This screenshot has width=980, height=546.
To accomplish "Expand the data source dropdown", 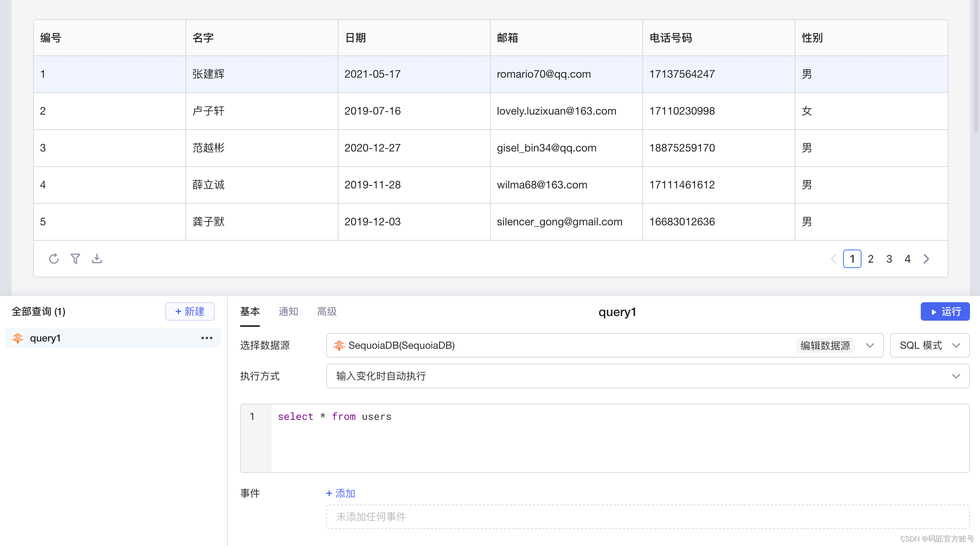I will [870, 345].
